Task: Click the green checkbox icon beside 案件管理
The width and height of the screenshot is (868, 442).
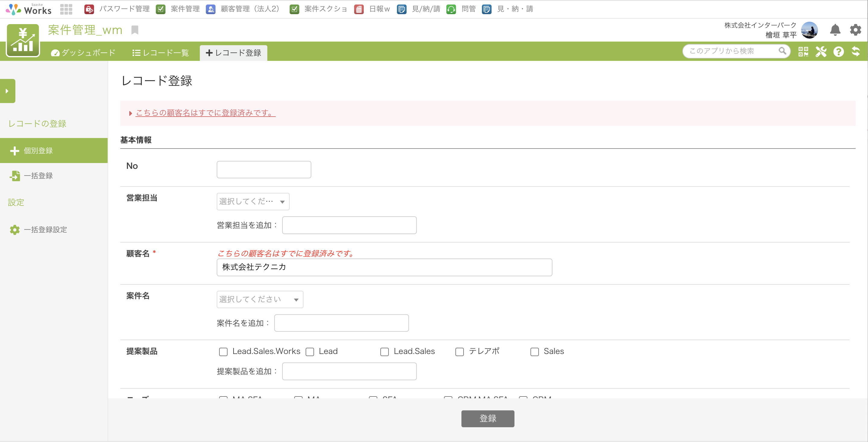Action: tap(161, 9)
